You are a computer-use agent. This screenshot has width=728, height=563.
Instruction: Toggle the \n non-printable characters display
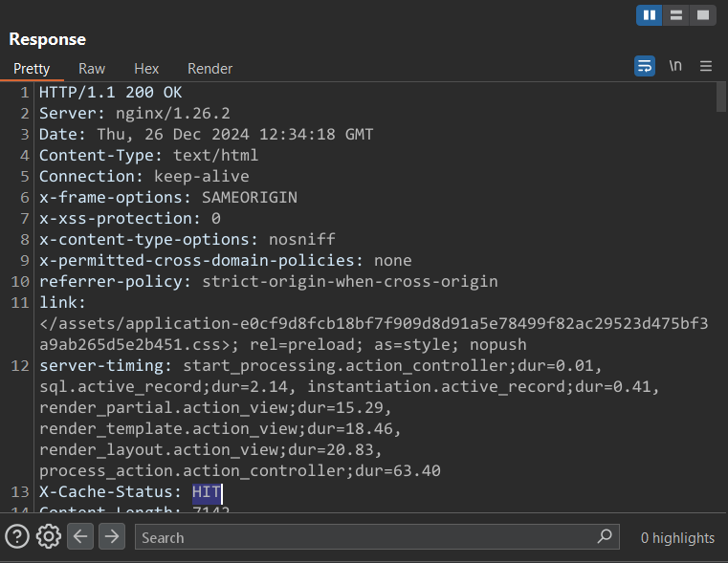[x=675, y=66]
